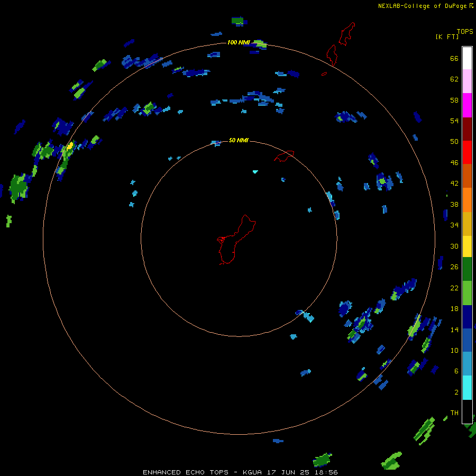
Task: Click the '14' legend label
Action: point(454,329)
